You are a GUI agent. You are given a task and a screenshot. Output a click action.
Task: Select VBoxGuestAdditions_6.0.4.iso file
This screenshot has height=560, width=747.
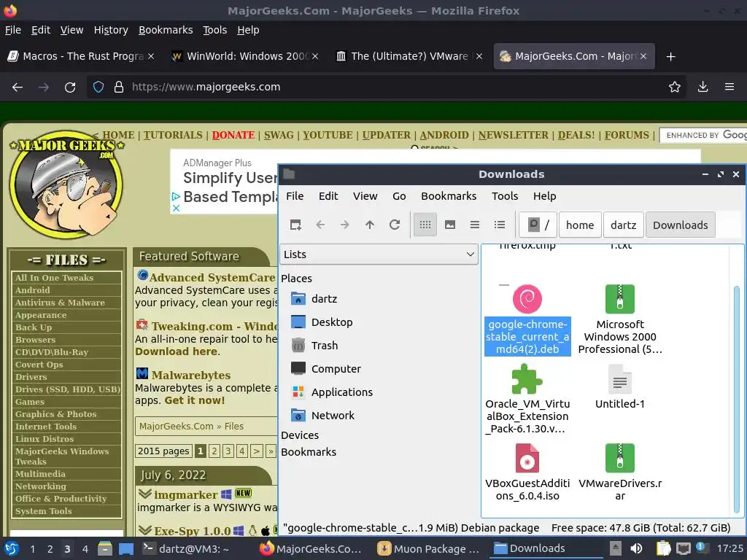527,472
